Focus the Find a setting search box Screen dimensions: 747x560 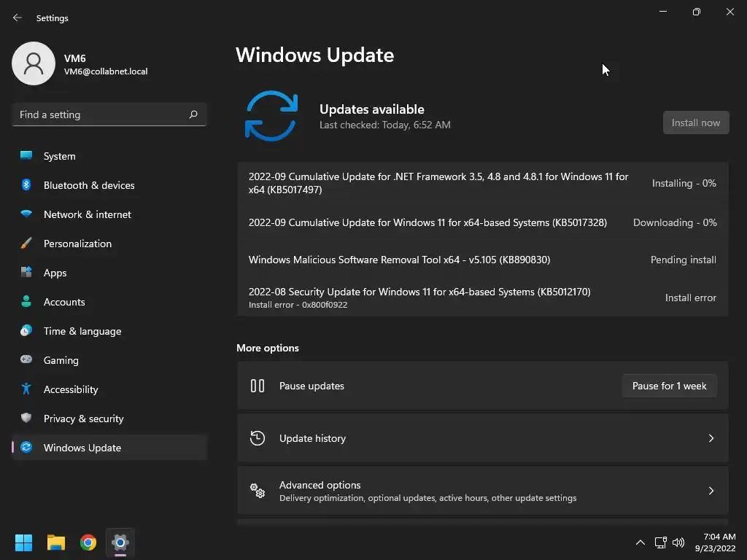pyautogui.click(x=109, y=114)
